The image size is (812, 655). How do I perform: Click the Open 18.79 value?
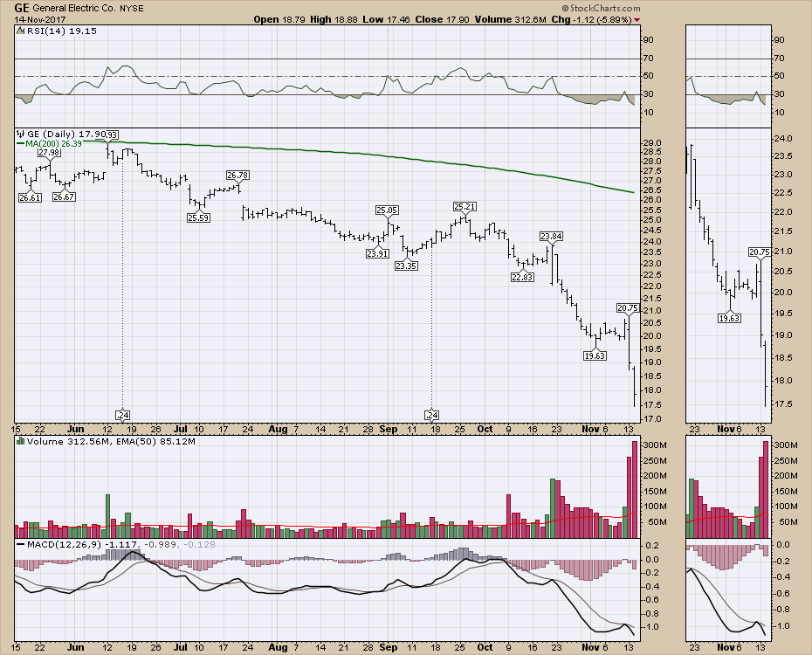point(279,20)
